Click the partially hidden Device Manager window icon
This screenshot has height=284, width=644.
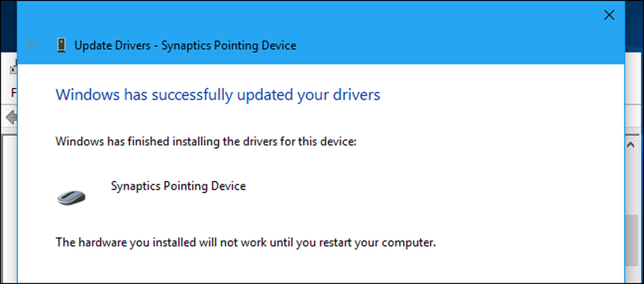13,69
